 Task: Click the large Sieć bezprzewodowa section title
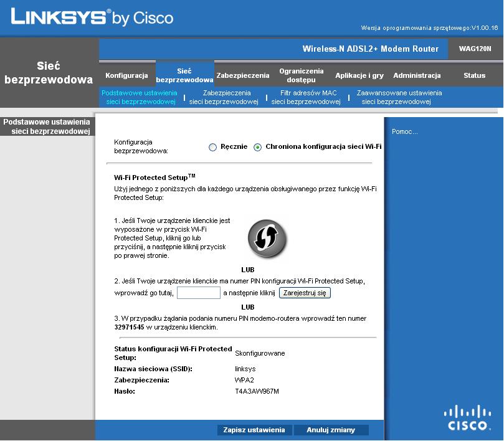coord(49,73)
